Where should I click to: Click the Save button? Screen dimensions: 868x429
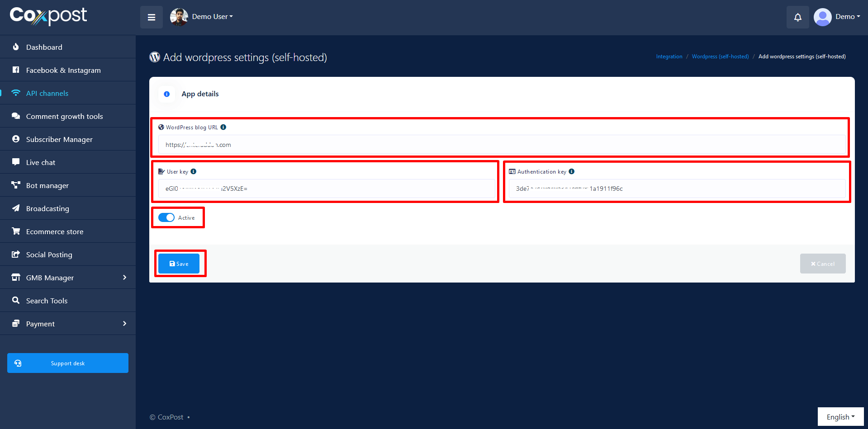pyautogui.click(x=179, y=264)
